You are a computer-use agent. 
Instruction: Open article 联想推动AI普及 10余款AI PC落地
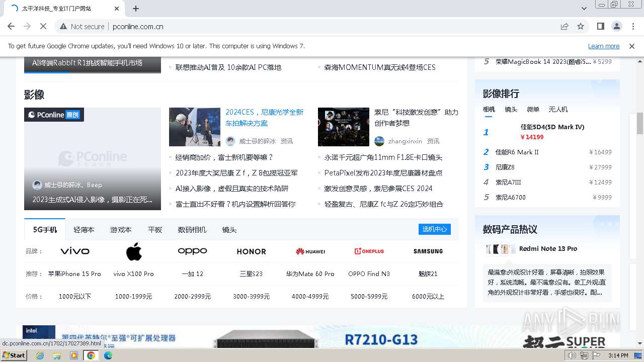[228, 67]
